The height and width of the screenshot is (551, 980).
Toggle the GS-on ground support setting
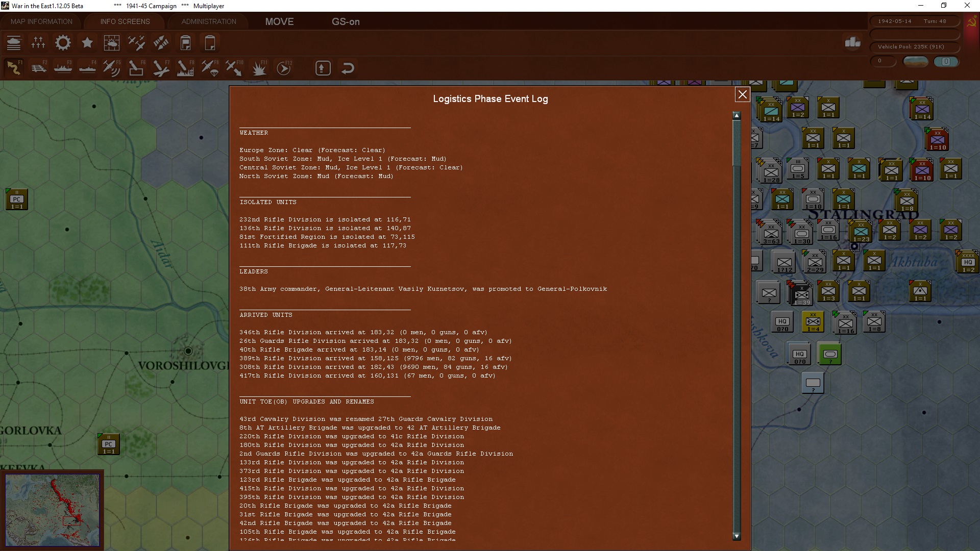tap(346, 21)
